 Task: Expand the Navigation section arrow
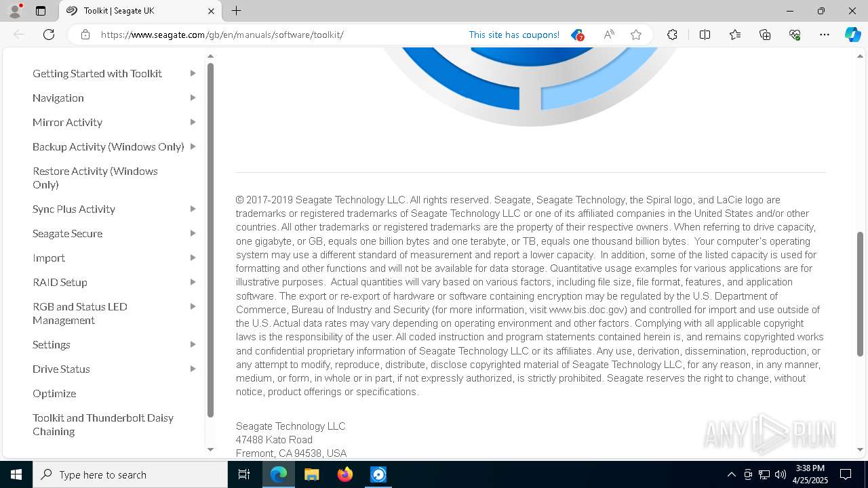[x=193, y=98]
